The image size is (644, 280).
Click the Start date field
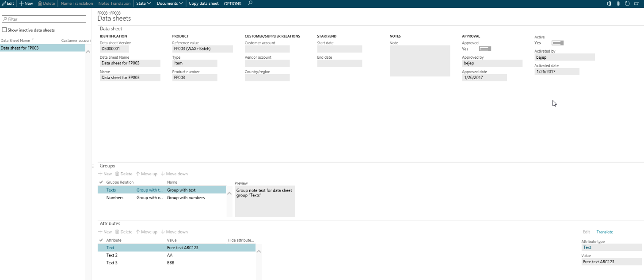pyautogui.click(x=340, y=49)
